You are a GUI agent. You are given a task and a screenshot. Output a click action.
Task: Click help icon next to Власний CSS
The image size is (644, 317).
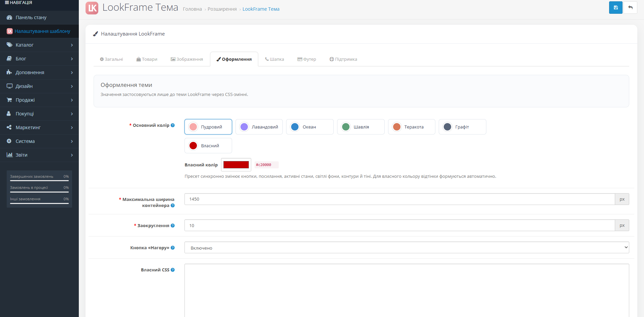173,270
